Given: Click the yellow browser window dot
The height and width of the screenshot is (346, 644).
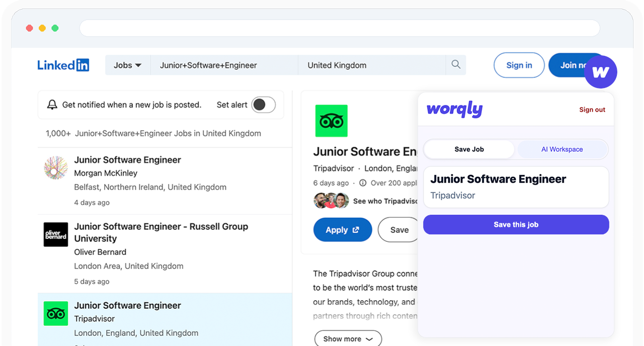Looking at the screenshot, I should 42,28.
